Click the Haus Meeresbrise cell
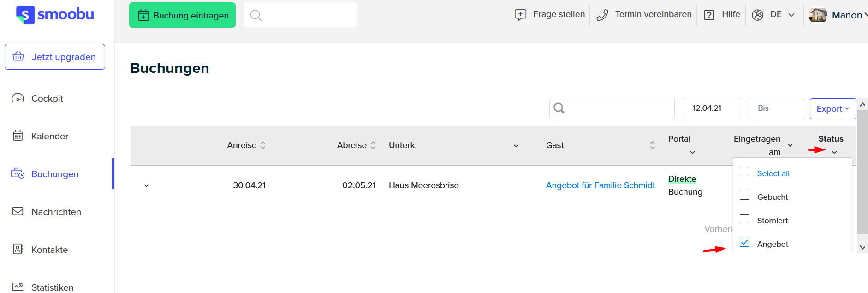This screenshot has width=868, height=293. coord(423,185)
